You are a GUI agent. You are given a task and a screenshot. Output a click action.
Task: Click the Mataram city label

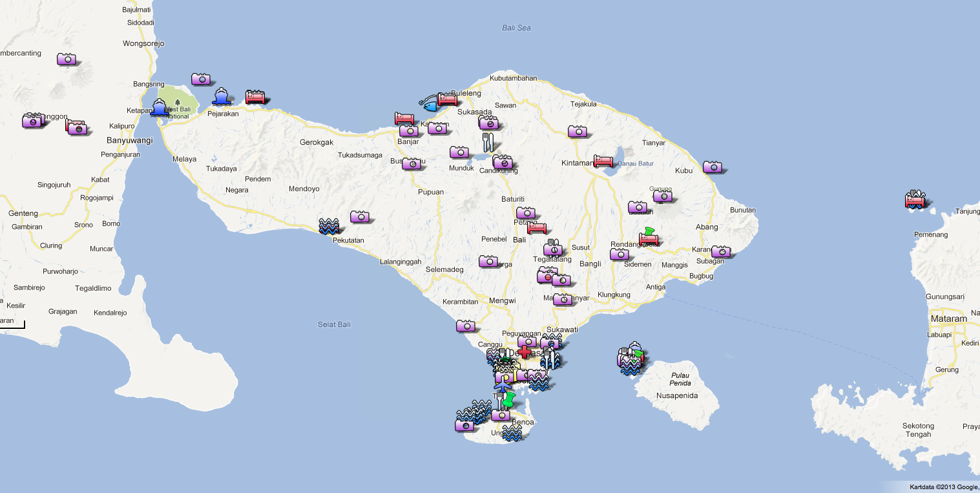coord(949,319)
